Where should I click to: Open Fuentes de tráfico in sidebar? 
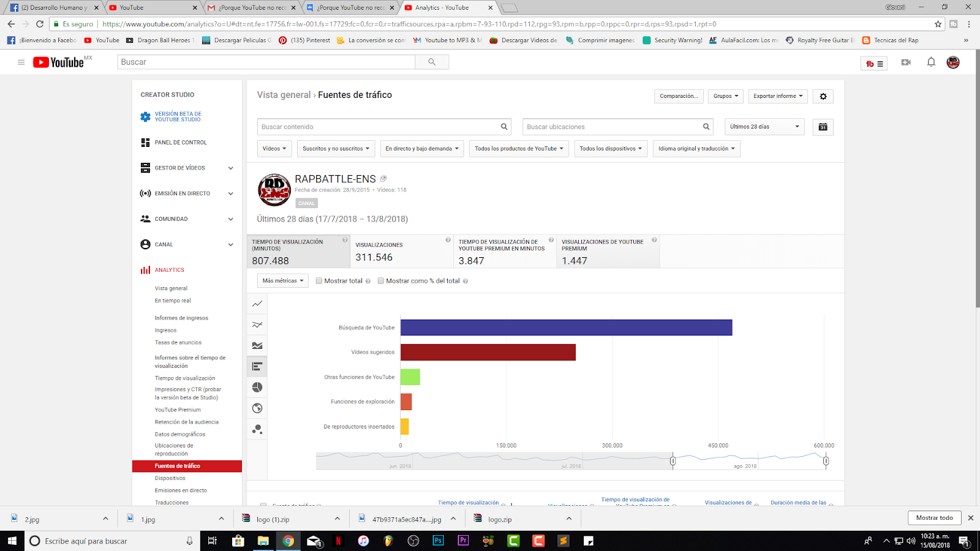point(187,466)
